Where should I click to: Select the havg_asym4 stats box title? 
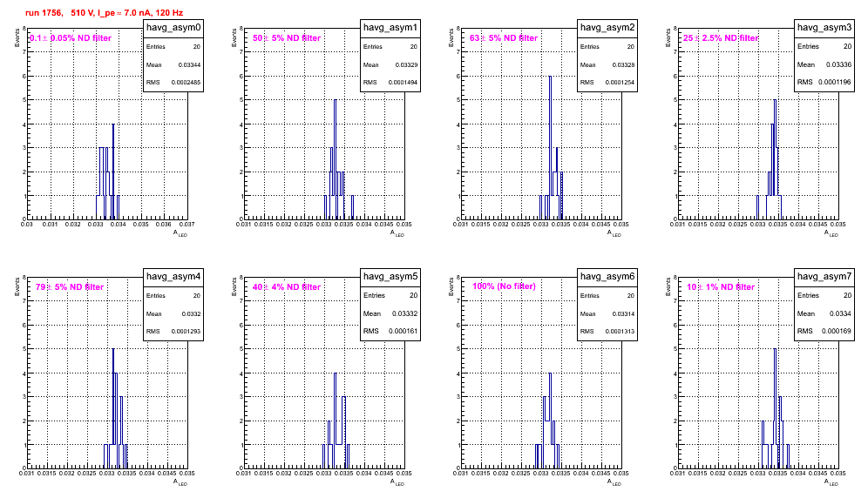(x=173, y=276)
